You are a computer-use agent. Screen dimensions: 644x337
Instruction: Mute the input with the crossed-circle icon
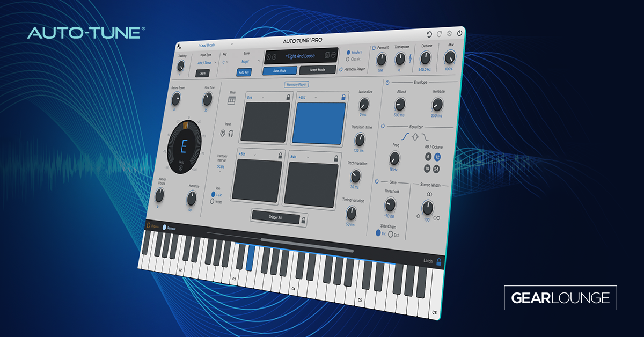point(222,133)
